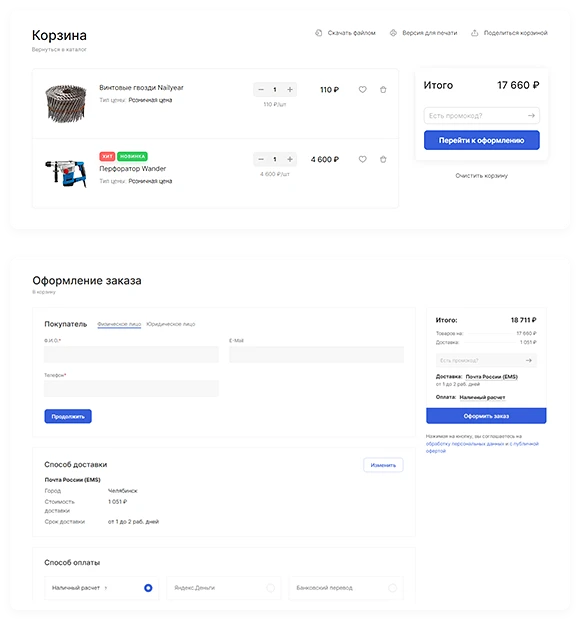Remove Wander perforator with trash icon
This screenshot has height=620, width=580.
(383, 159)
